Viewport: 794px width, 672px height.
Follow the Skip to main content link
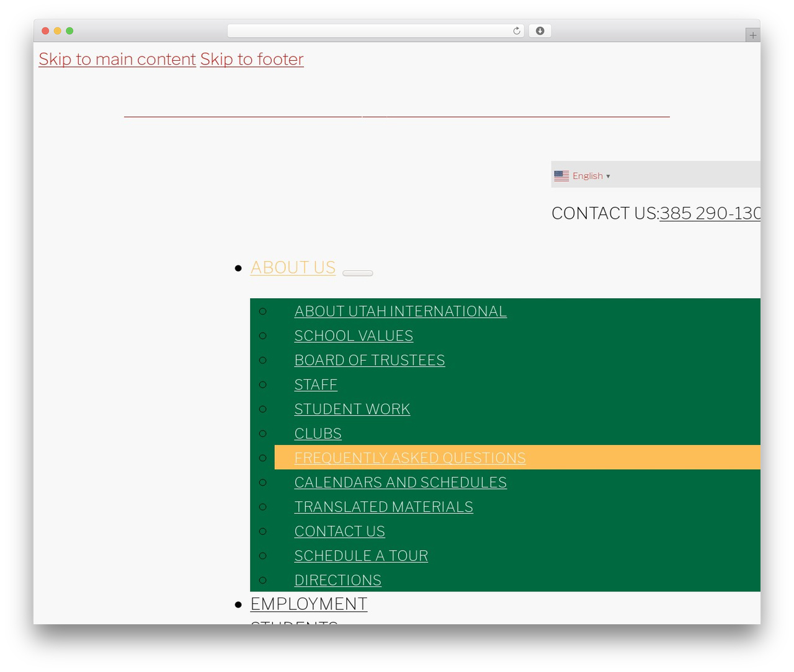[x=117, y=59]
